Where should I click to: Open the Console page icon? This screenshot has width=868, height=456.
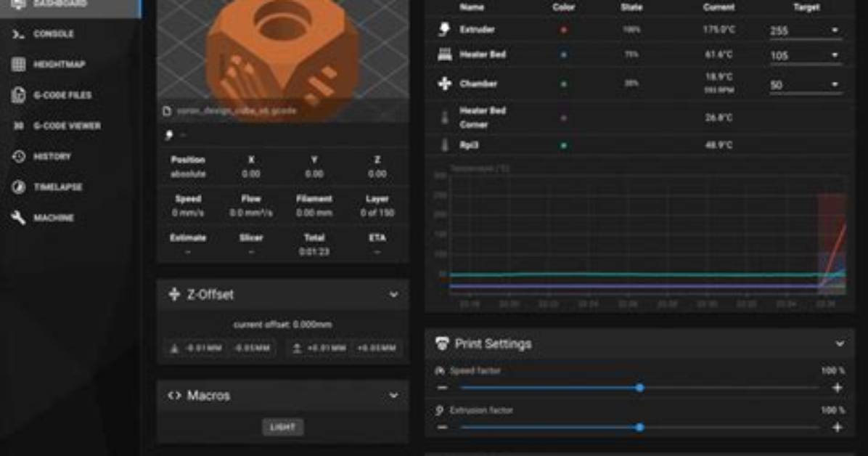click(18, 34)
